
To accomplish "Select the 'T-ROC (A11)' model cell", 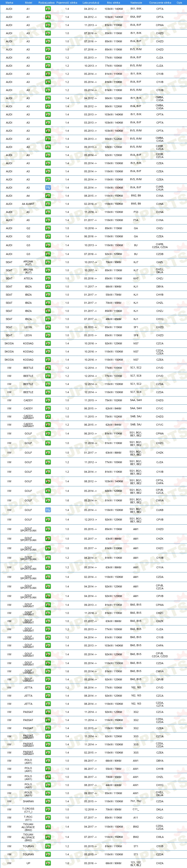I will click(28, 818).
